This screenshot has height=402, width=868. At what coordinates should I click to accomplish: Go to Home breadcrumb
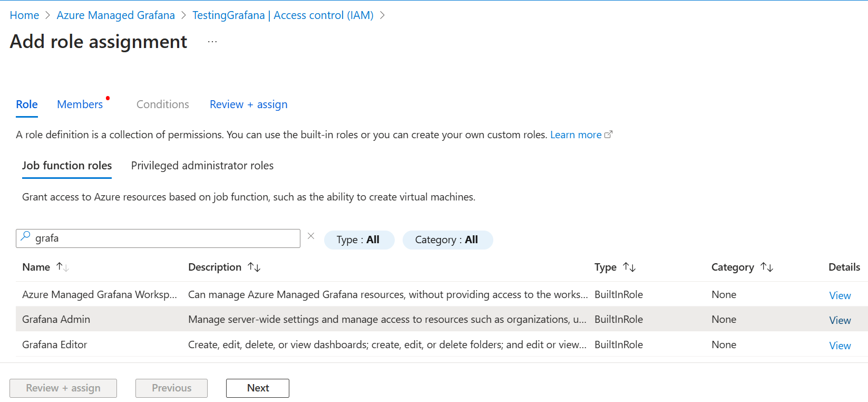point(24,15)
